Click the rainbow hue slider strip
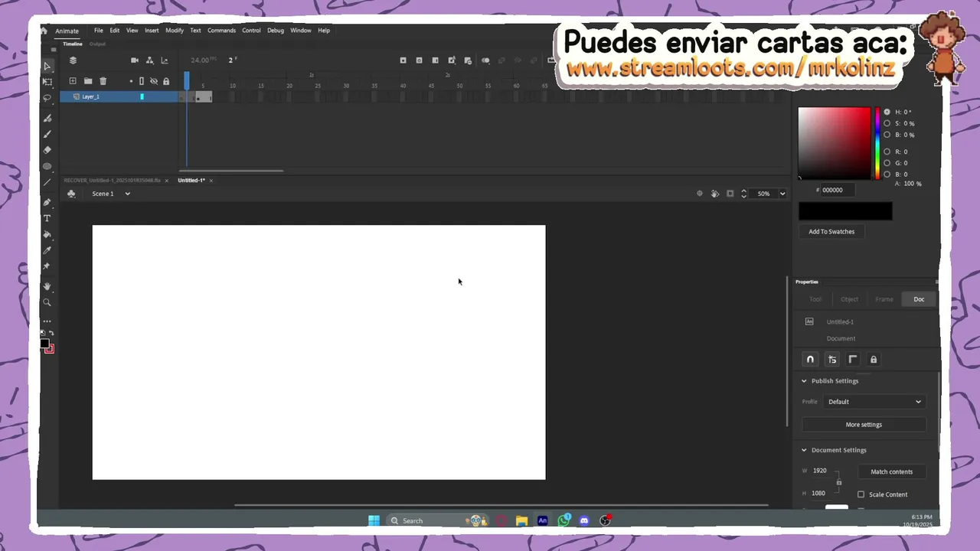The image size is (980, 551). [877, 143]
